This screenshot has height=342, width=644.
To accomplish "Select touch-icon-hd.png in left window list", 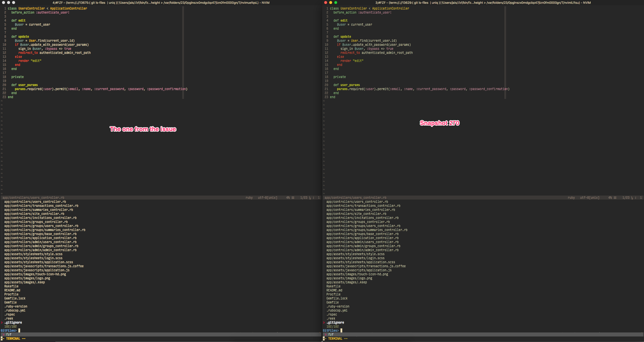I will (x=35, y=274).
